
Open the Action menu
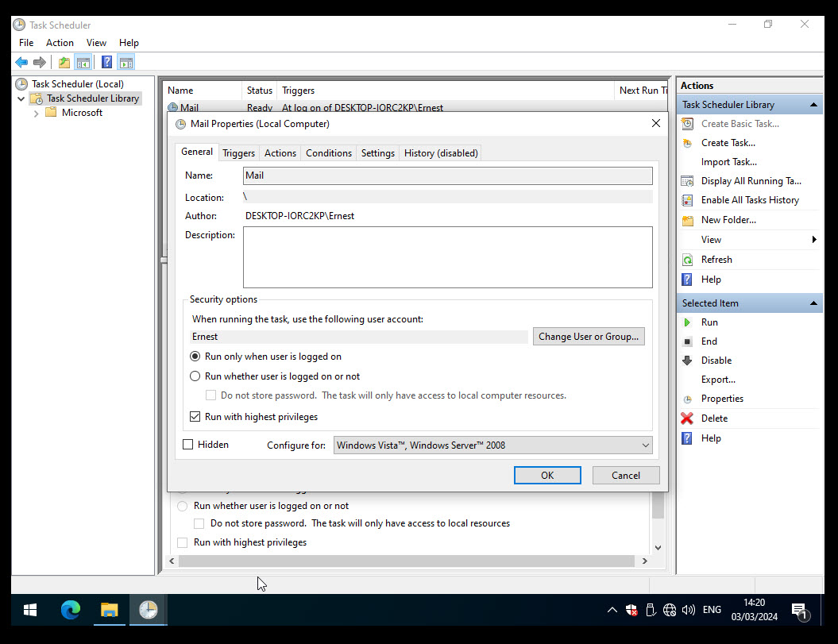60,42
